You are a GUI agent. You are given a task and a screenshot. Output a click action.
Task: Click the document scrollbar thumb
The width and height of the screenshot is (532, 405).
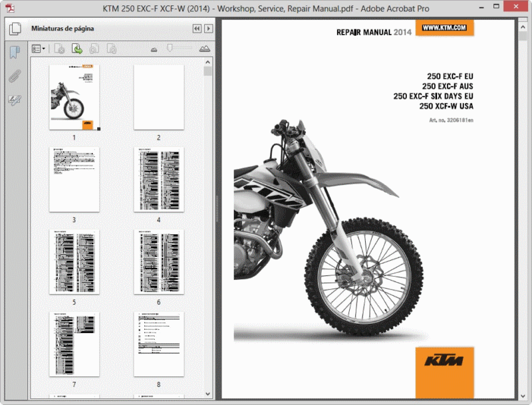tap(523, 37)
